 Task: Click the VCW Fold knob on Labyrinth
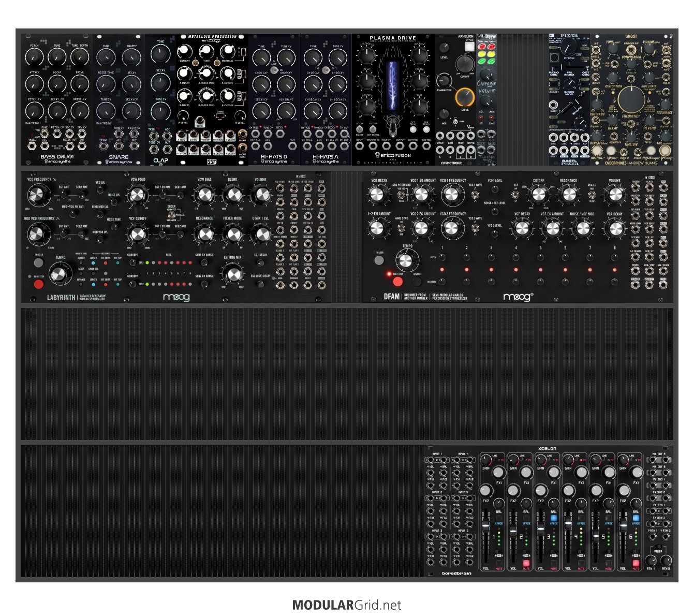click(137, 195)
